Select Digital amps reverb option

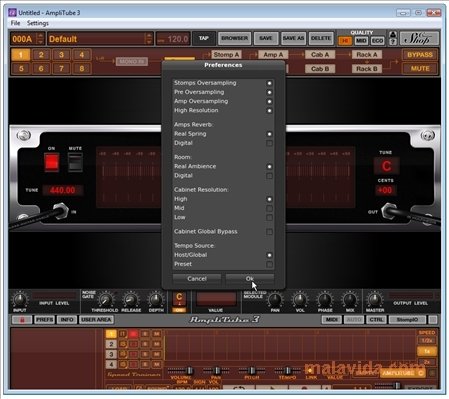click(269, 143)
